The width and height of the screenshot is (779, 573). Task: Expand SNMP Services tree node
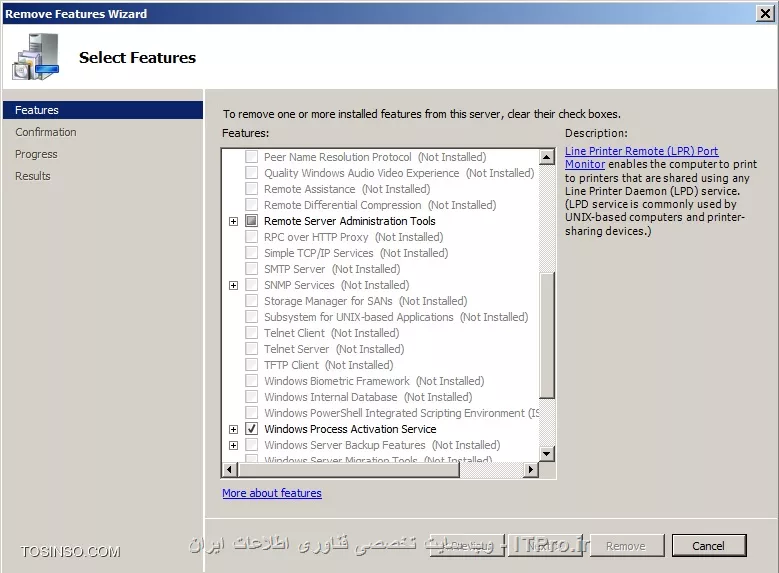tap(234, 285)
